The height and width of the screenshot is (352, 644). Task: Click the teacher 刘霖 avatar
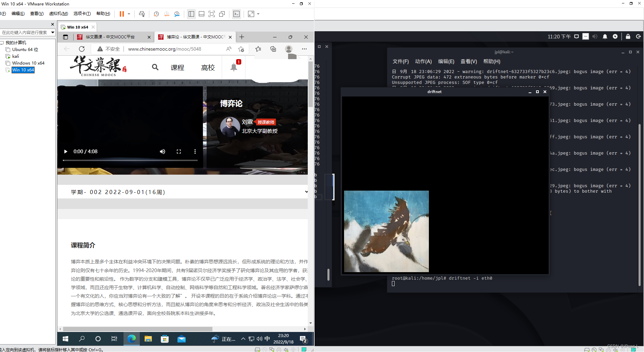(230, 127)
